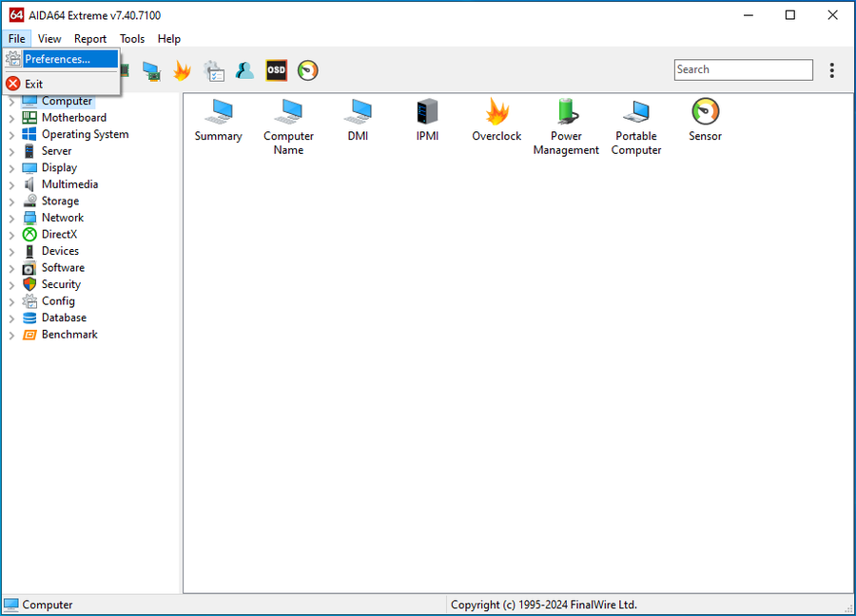Click the Overclock flame icon in content pane
Image resolution: width=856 pixels, height=616 pixels.
click(x=496, y=113)
